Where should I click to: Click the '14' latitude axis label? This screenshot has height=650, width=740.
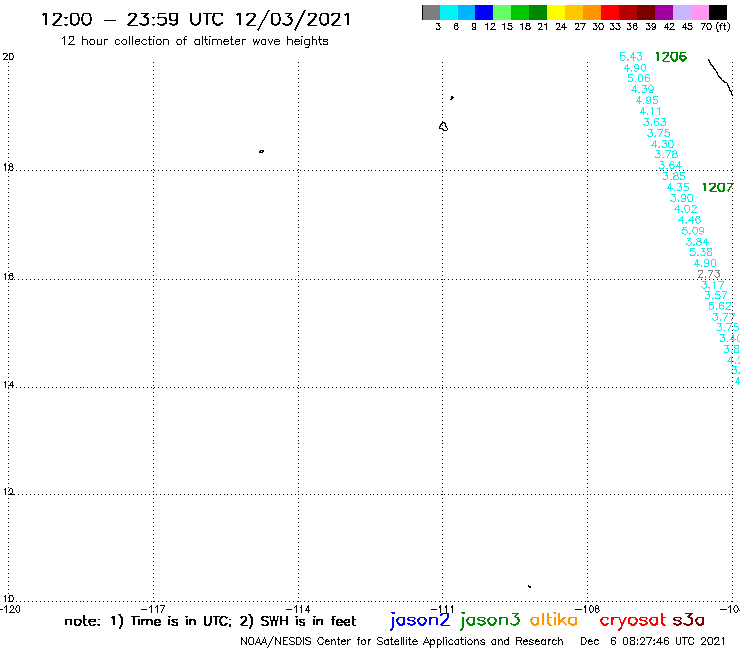coord(8,385)
